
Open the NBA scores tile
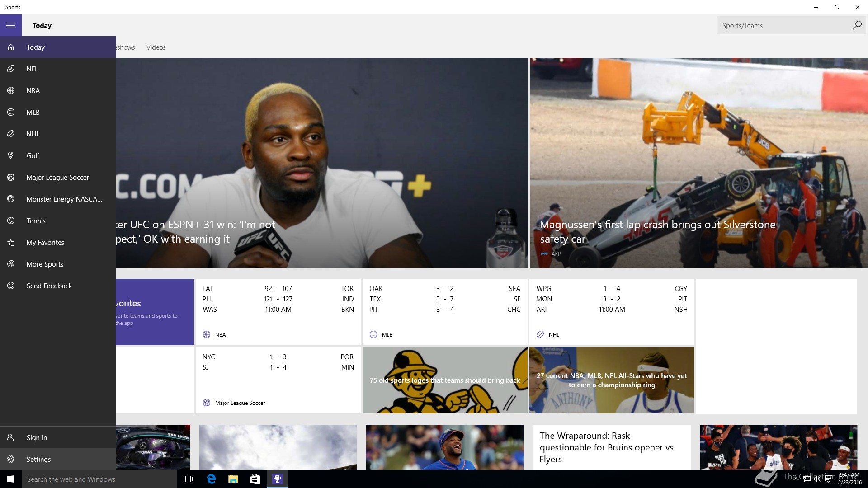(x=278, y=312)
